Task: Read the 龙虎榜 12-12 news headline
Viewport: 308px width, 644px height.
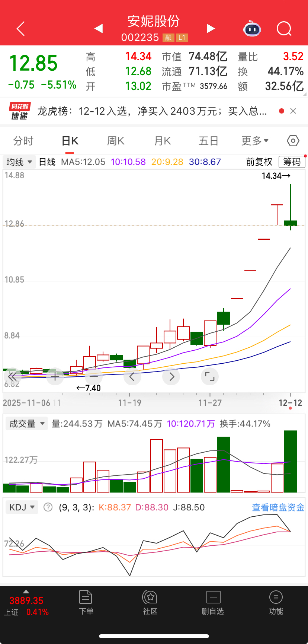Action: click(152, 111)
